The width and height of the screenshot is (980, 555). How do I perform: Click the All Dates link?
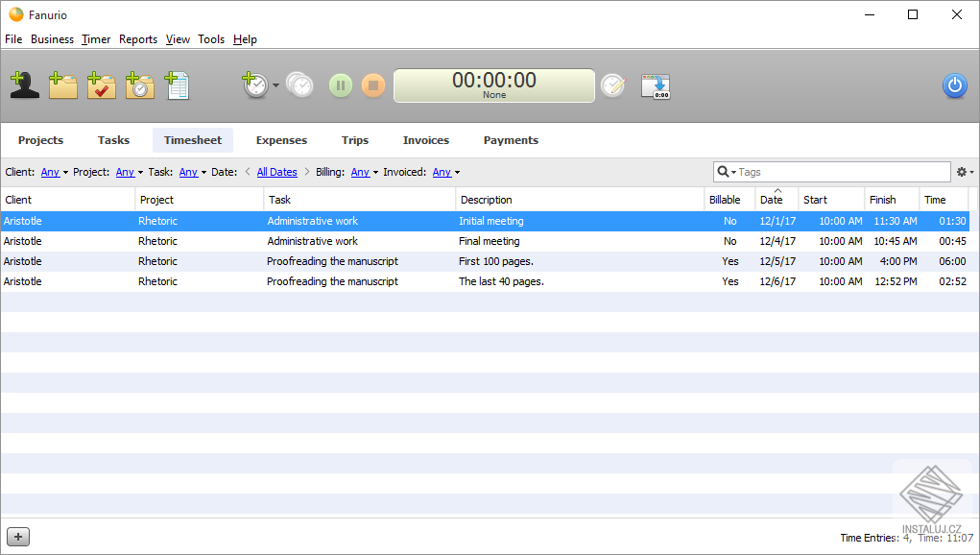[276, 172]
